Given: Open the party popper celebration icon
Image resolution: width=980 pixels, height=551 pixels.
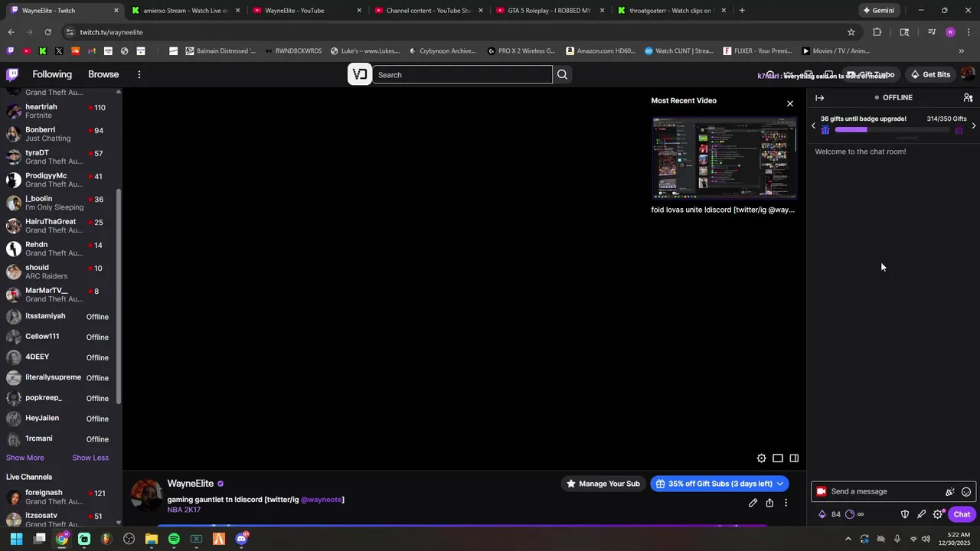Looking at the screenshot, I should (950, 491).
